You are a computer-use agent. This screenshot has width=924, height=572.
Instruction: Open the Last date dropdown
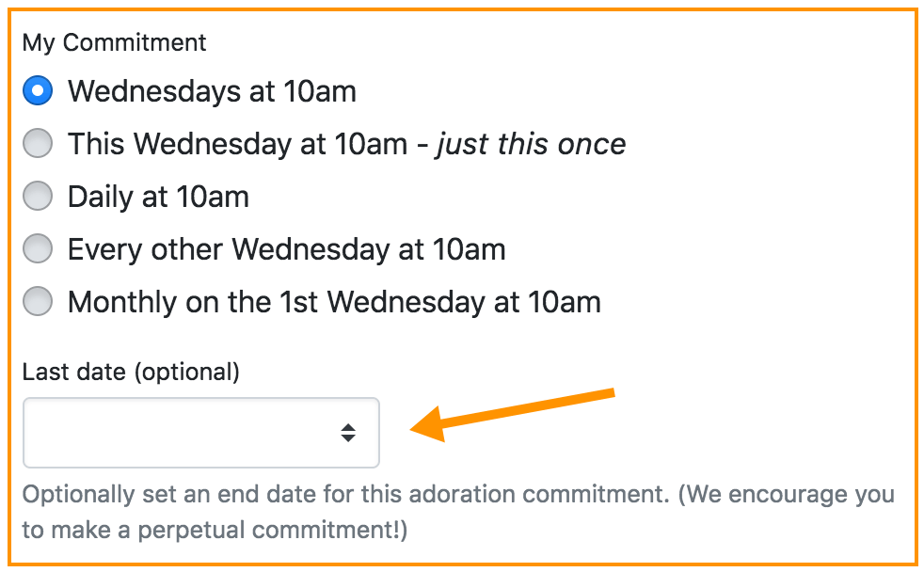pos(200,433)
